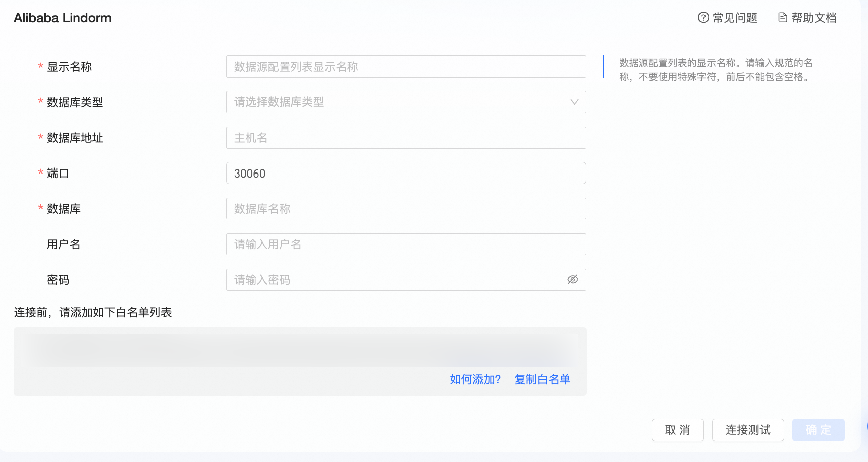Open the 常见问题 link text
Screen dimensions: 868x462
coord(735,18)
